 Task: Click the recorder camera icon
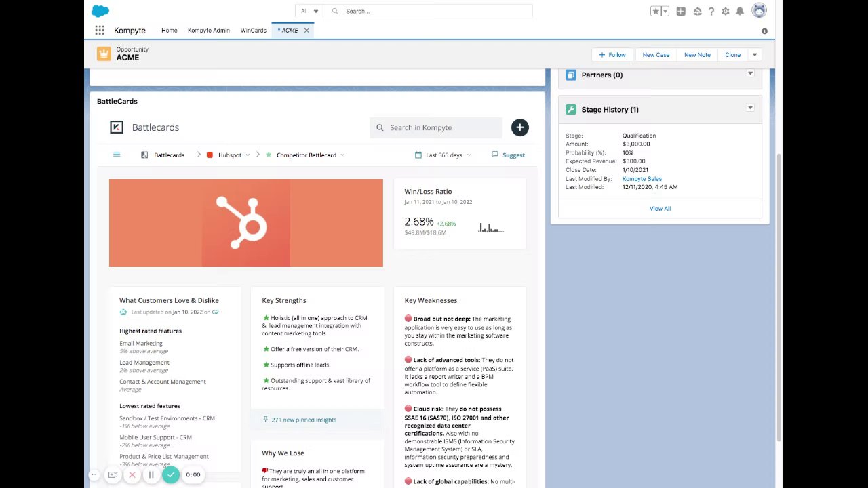point(113,475)
